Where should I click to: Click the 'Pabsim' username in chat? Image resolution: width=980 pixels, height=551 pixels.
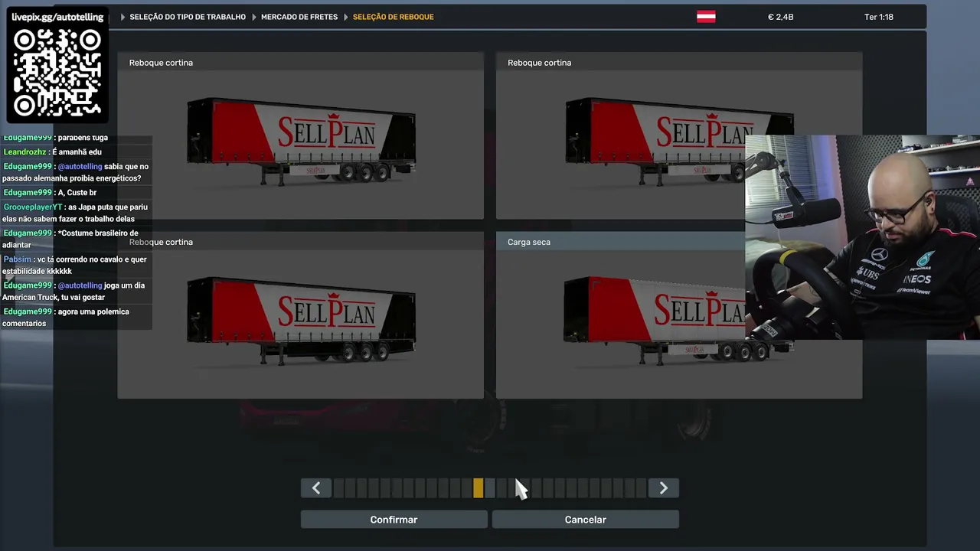pyautogui.click(x=18, y=259)
